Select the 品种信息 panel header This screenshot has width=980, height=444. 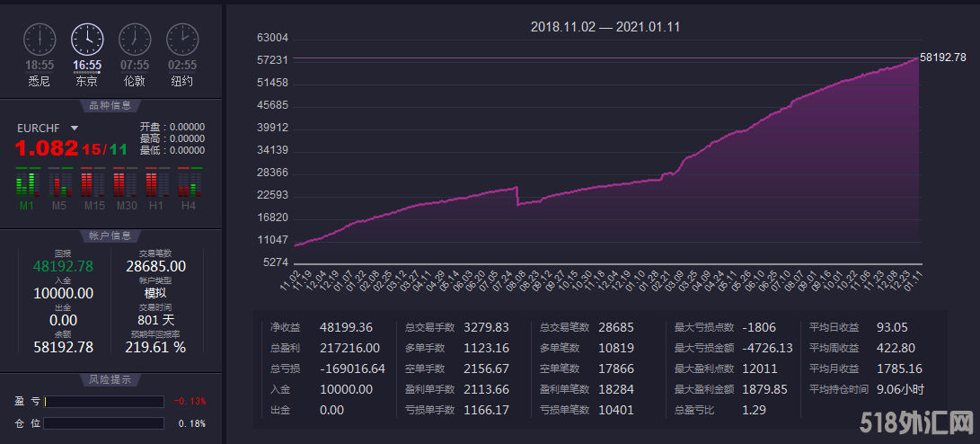click(x=110, y=105)
